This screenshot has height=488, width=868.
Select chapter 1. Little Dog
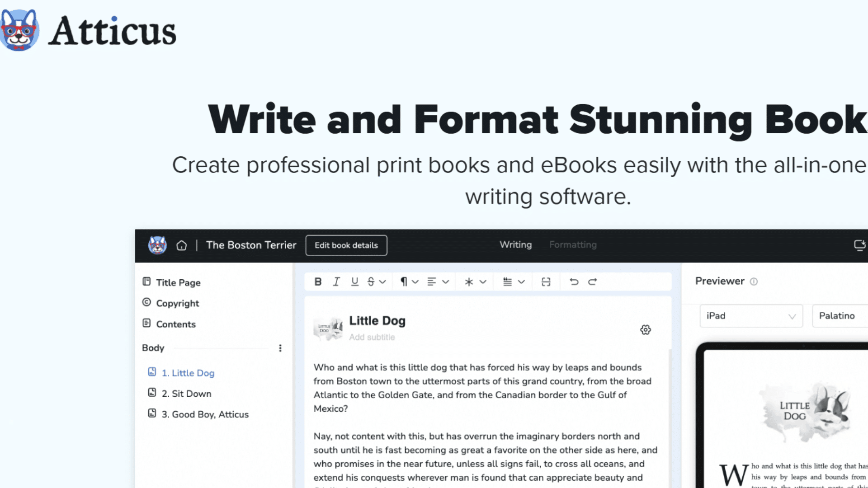188,373
